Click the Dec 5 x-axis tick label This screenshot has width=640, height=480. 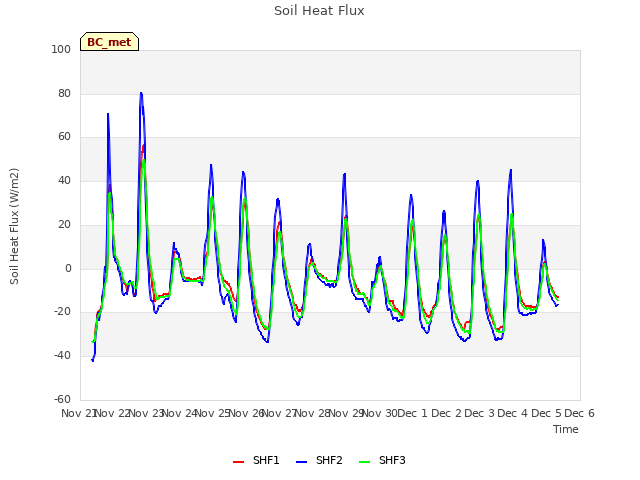click(546, 413)
